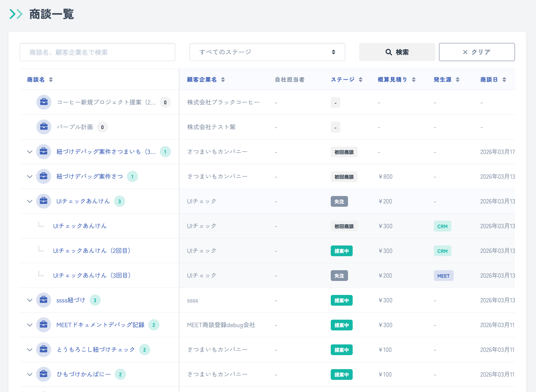Click the コーヒー新規プロジェクト提案 deal name
536x392 pixels.
[106, 102]
